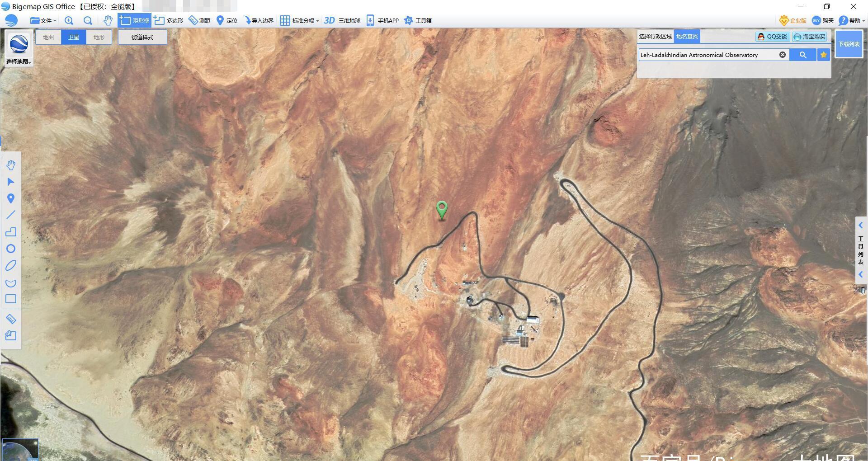This screenshot has height=461, width=868.
Task: Select the line drawing tool in left sidebar
Action: pyautogui.click(x=11, y=215)
